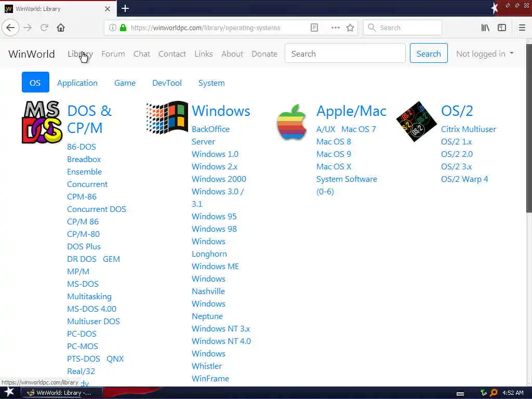Switch to the DevTool category tab
This screenshot has height=399, width=532.
167,83
